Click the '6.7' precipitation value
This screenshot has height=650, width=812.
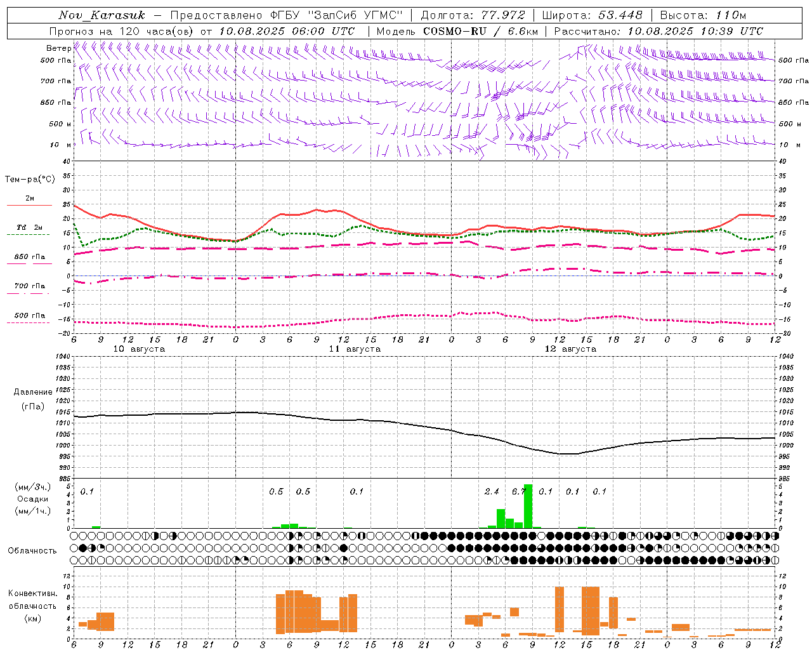(518, 491)
